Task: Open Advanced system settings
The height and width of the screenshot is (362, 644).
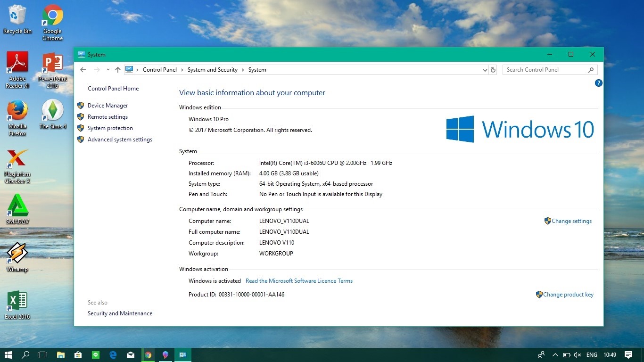Action: (120, 140)
